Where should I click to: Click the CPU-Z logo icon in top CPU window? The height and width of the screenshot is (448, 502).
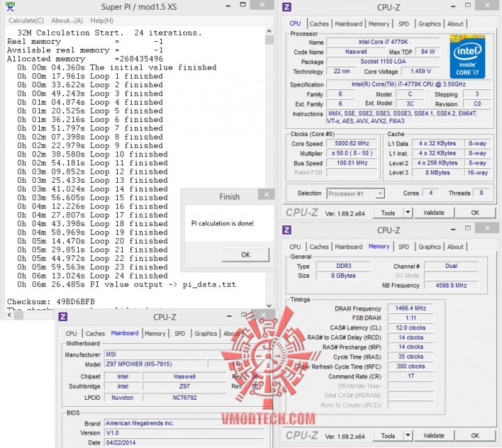click(x=287, y=7)
